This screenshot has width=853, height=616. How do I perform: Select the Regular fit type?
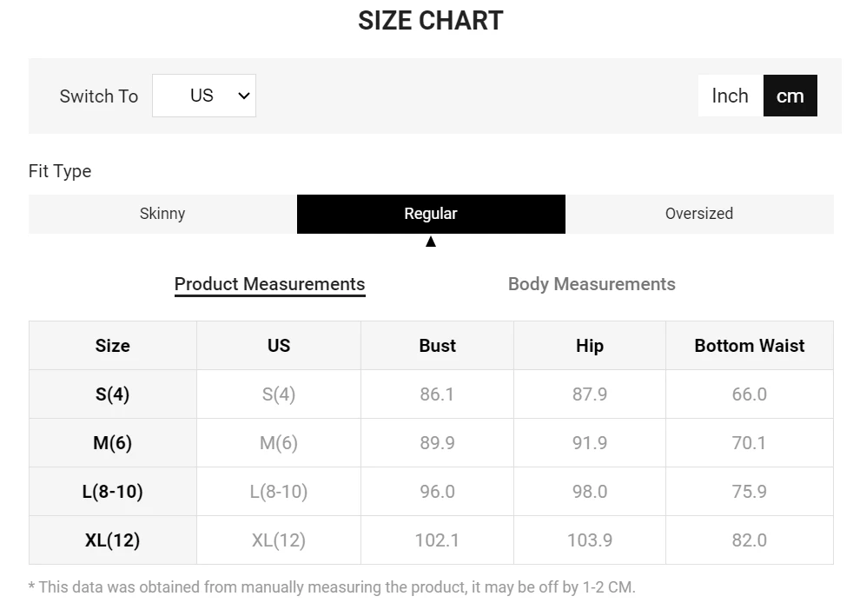pos(431,214)
